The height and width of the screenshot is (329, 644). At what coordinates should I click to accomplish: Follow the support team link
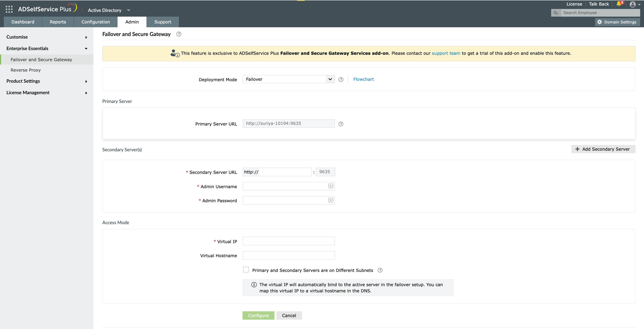446,53
